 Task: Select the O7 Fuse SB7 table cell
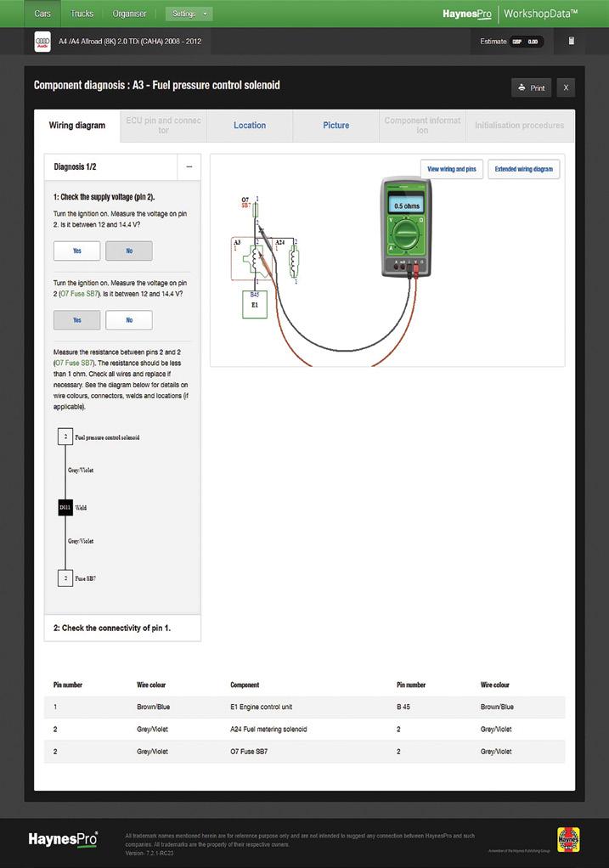(x=249, y=751)
